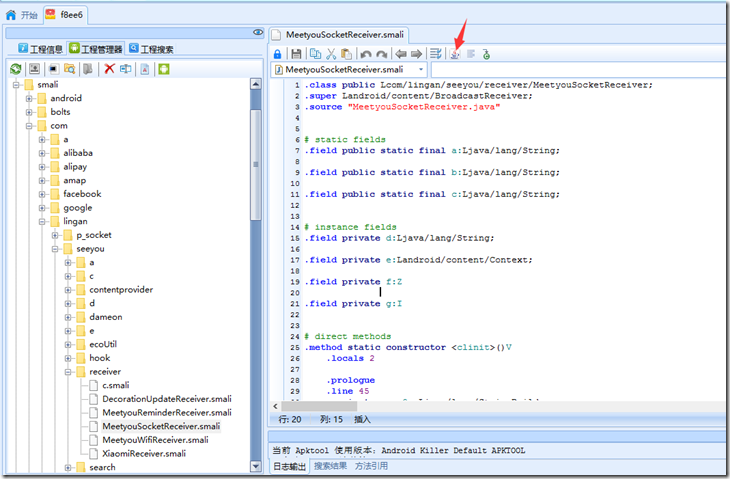The image size is (730, 479).
Task: Refresh the project tree with green arrows icon
Action: (15, 69)
